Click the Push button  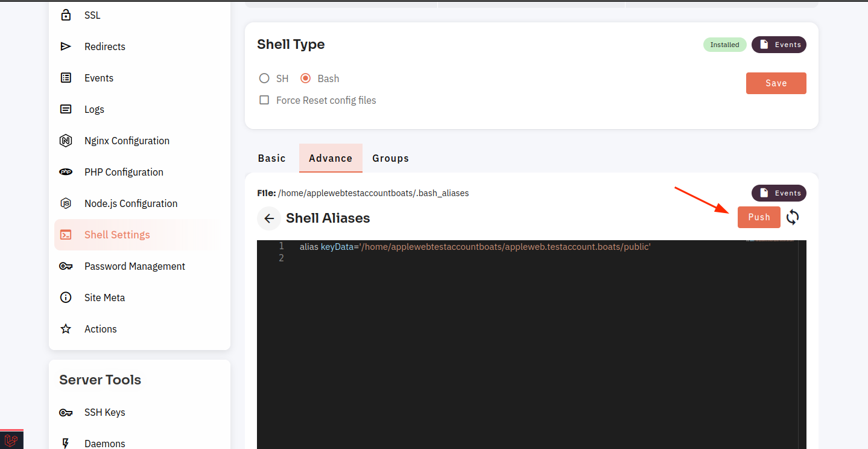(759, 217)
